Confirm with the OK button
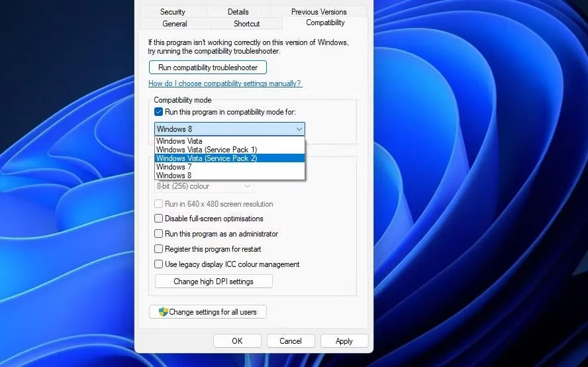This screenshot has height=367, width=588. pyautogui.click(x=237, y=341)
